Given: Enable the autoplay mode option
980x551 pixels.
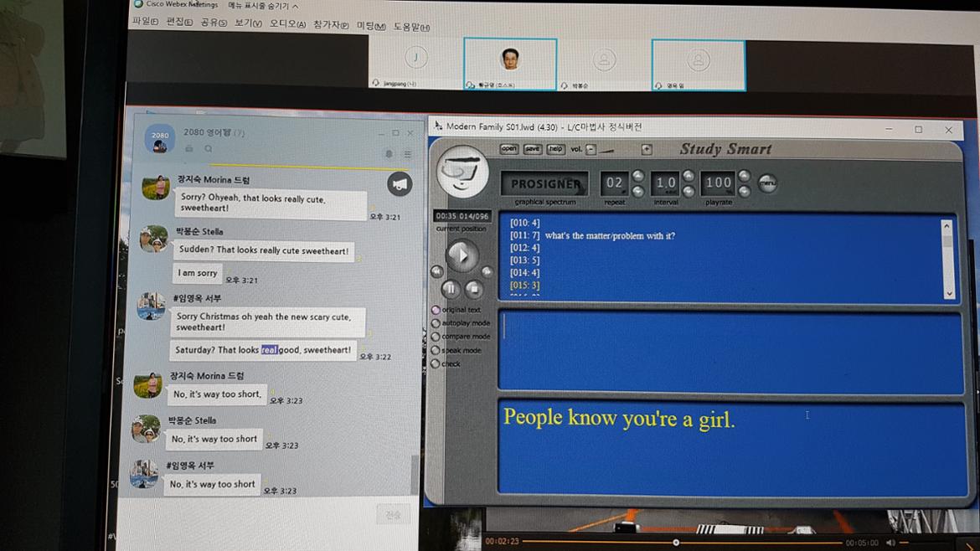Looking at the screenshot, I should click(x=436, y=323).
